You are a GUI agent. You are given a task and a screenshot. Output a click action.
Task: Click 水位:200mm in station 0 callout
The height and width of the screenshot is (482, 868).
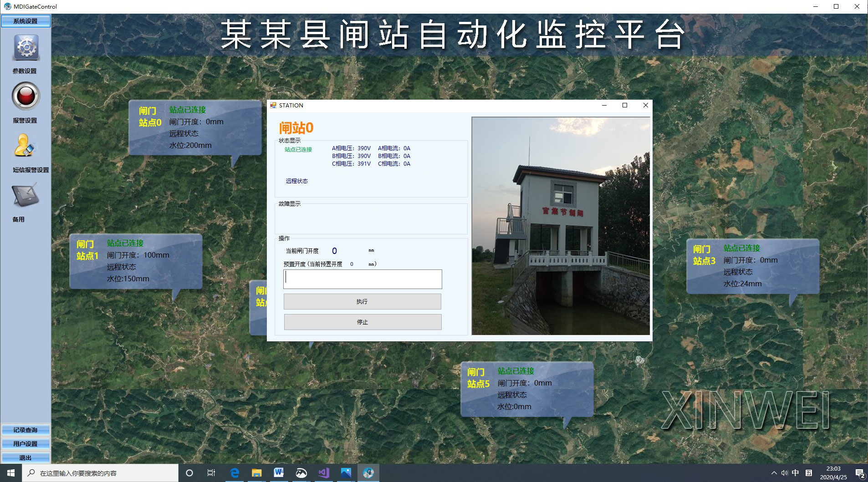(190, 145)
